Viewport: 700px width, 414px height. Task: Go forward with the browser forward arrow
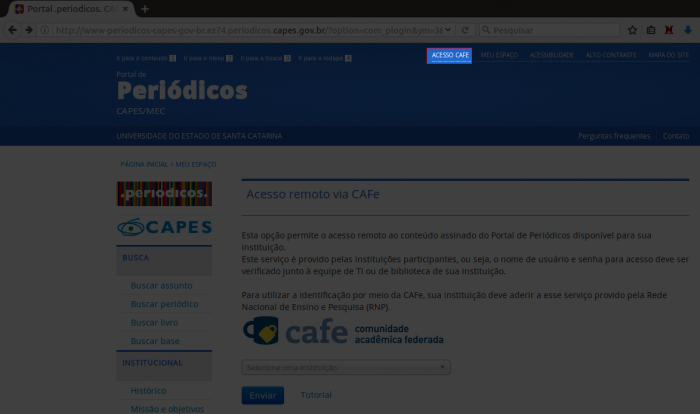(29, 30)
